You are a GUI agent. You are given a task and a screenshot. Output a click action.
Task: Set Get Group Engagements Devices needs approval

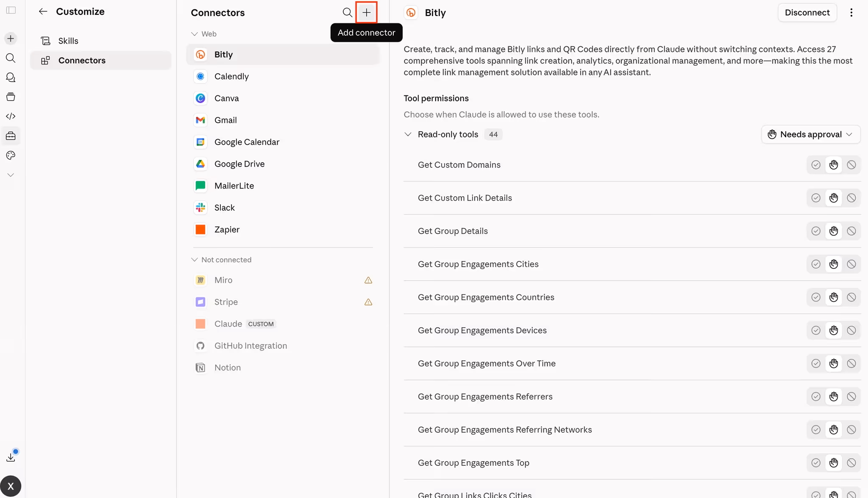coord(834,330)
